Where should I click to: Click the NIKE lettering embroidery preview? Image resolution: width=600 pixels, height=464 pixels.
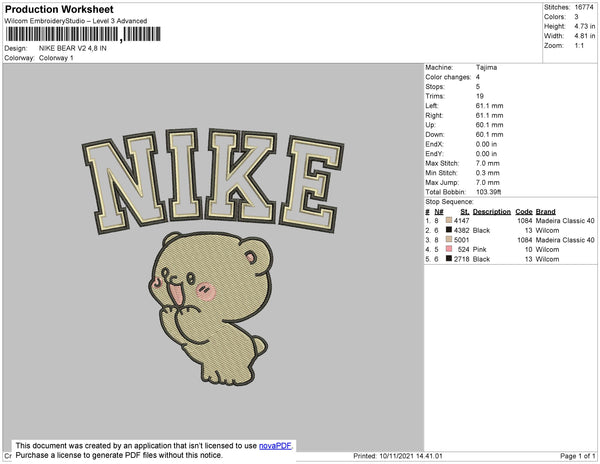point(213,181)
